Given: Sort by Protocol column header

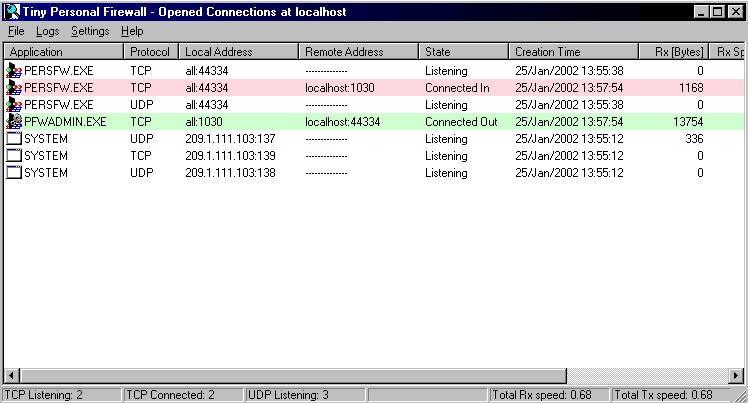Looking at the screenshot, I should point(151,52).
